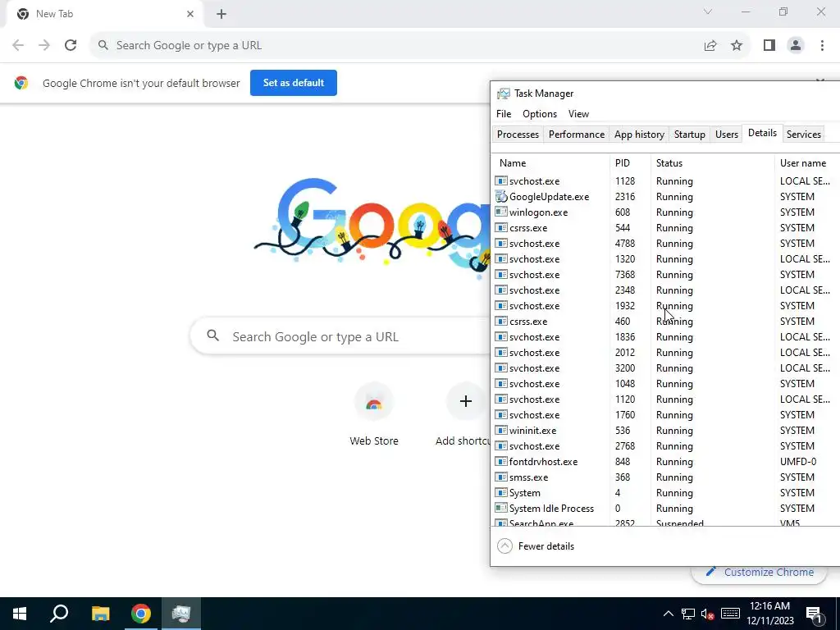Select csrss.exe with PID 460
Viewport: 840px width, 630px height.
point(666,322)
